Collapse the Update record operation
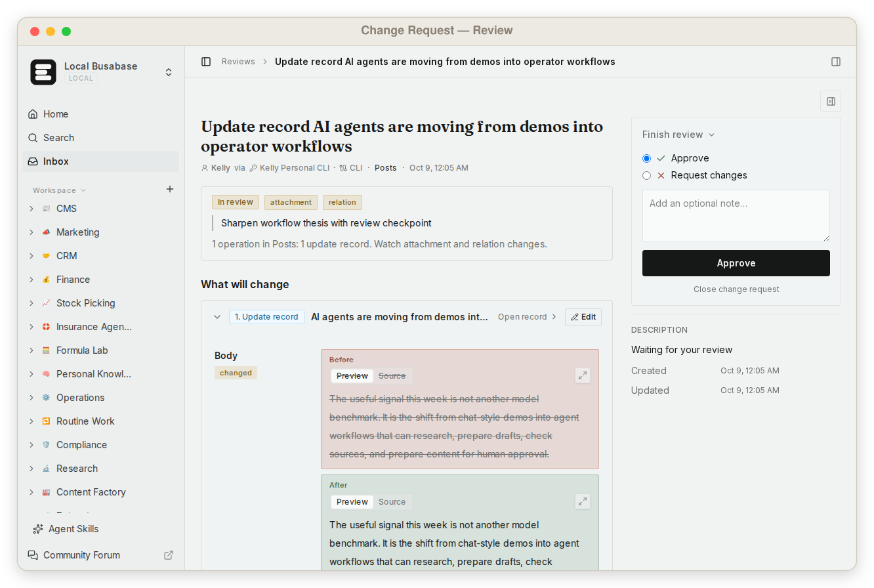Viewport: 874px width, 588px height. coord(217,317)
